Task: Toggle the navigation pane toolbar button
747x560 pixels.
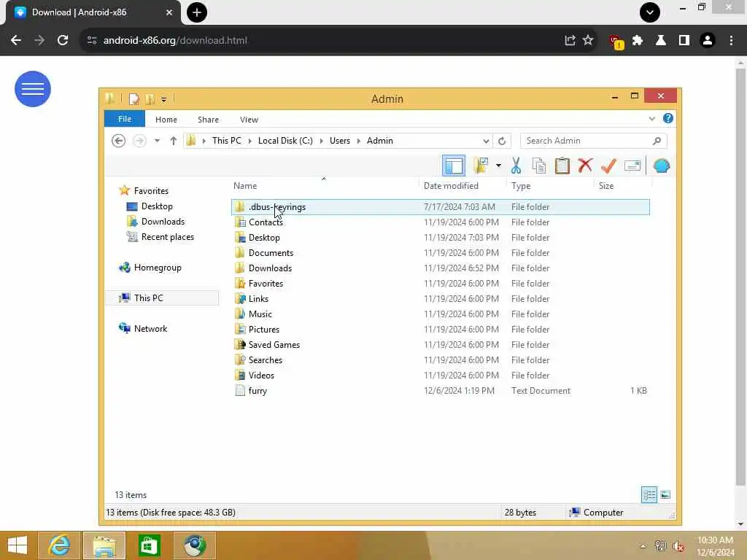Action: pyautogui.click(x=454, y=166)
